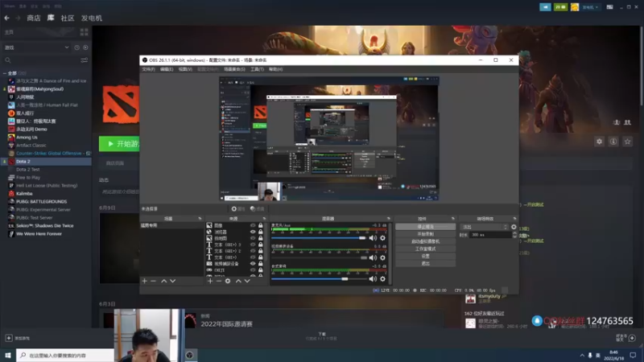Open OBS 视图(V) menu

coord(185,69)
